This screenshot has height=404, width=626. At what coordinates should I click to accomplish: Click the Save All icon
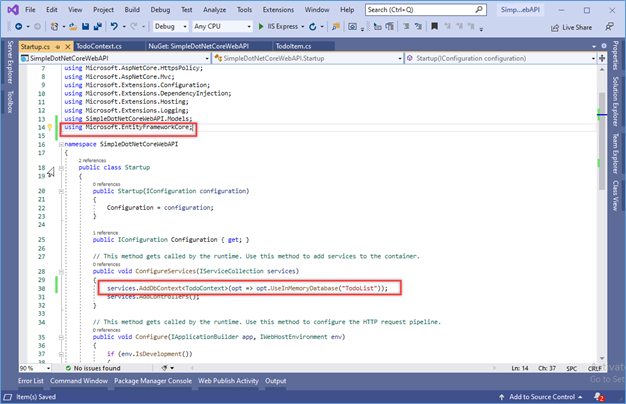pos(97,27)
